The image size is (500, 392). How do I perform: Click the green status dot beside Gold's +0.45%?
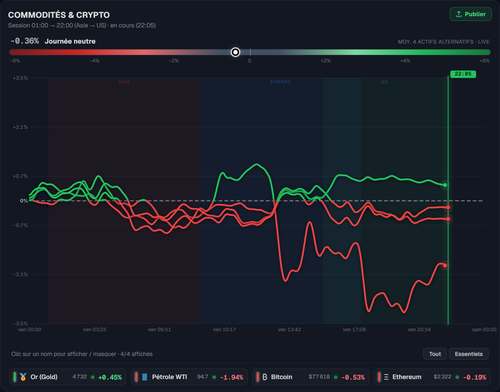tap(93, 377)
